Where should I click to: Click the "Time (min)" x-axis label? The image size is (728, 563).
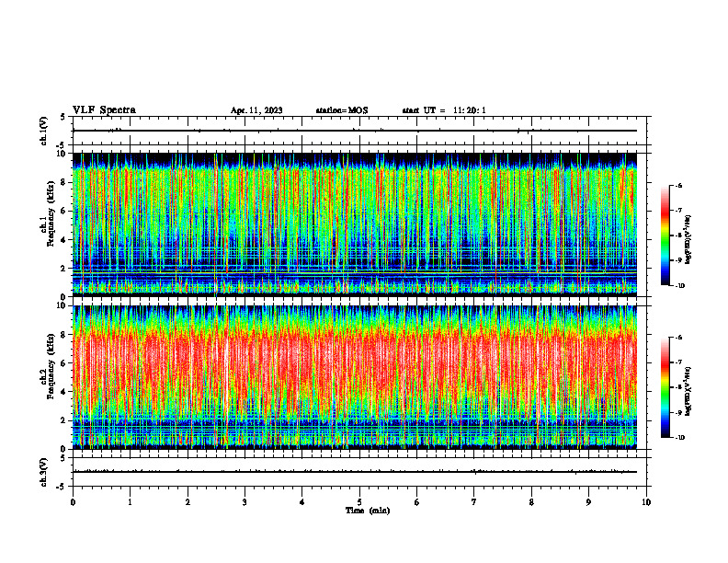368,511
